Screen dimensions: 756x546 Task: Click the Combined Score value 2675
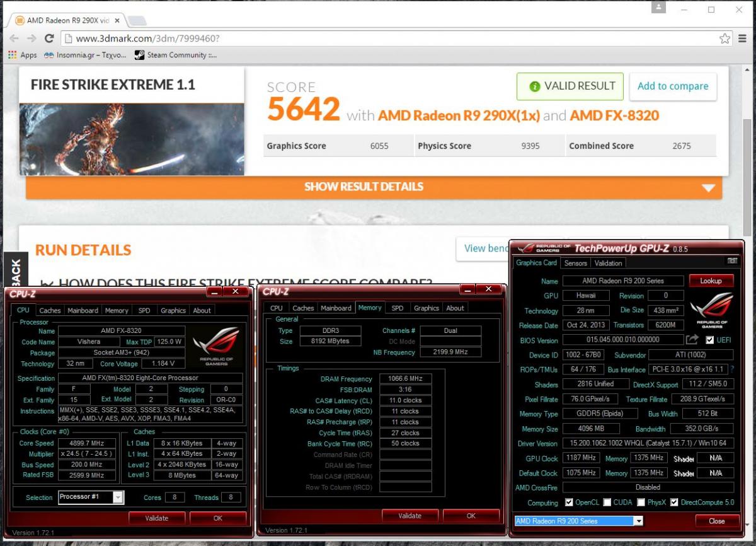pyautogui.click(x=682, y=146)
